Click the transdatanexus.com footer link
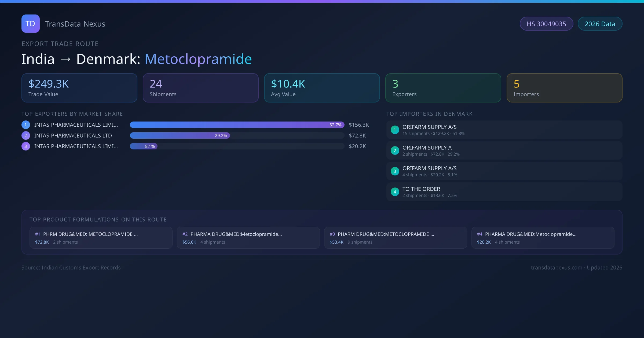The height and width of the screenshot is (338, 644). point(557,267)
